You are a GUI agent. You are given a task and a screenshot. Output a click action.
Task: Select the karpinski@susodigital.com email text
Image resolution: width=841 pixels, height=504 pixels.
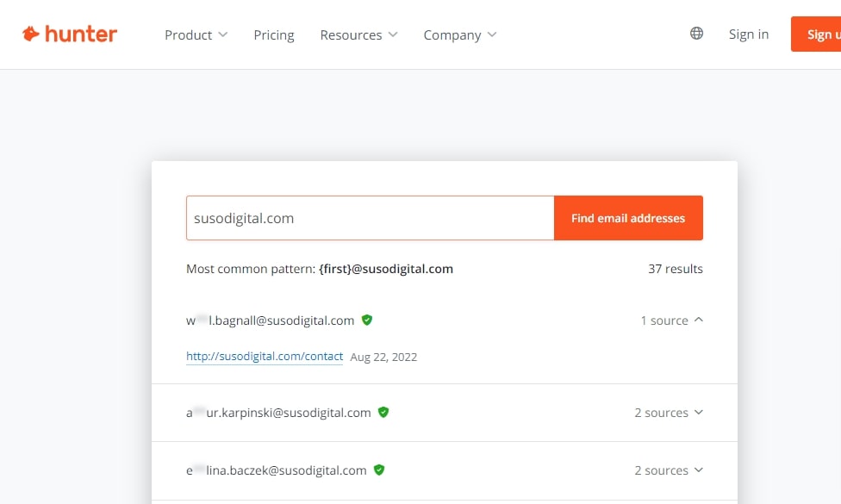(278, 413)
